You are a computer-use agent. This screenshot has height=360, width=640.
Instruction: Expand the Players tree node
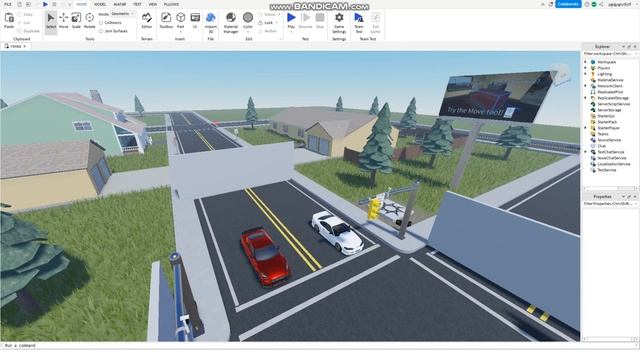click(585, 68)
